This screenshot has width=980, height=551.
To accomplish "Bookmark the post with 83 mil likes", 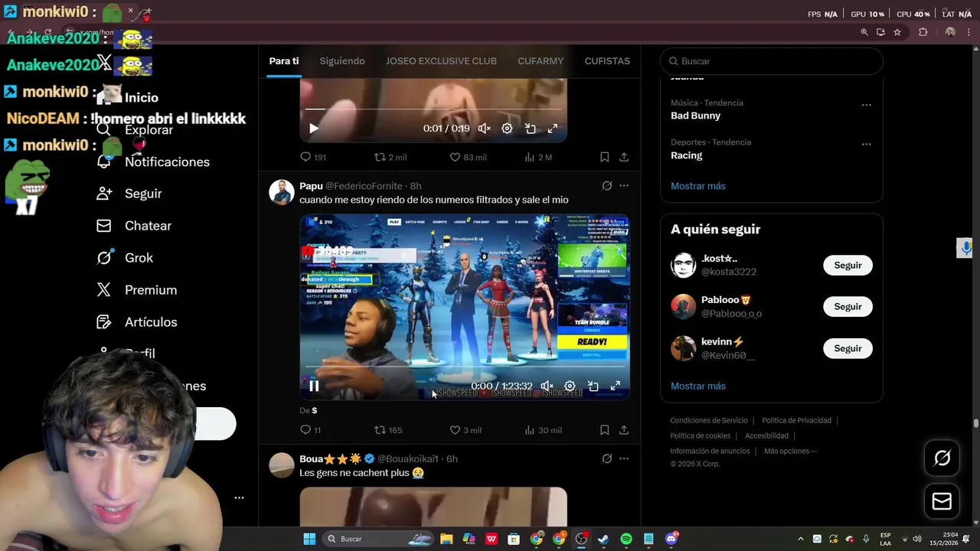I will tap(604, 157).
